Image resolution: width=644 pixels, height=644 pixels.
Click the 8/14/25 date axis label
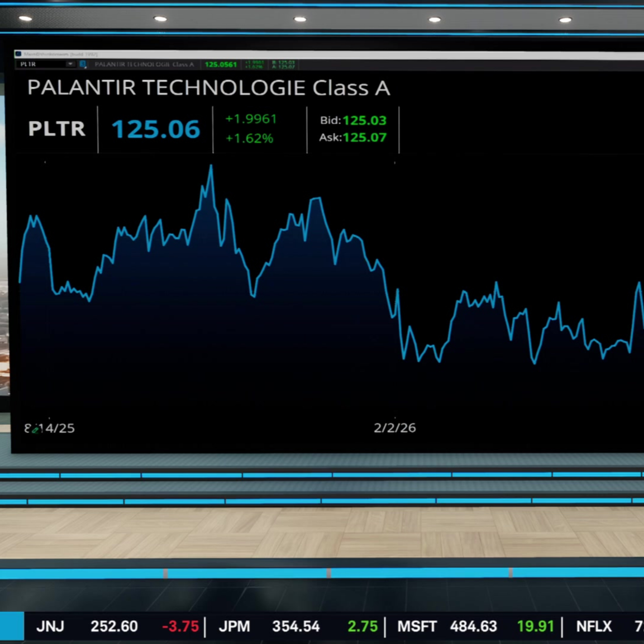[x=50, y=428]
